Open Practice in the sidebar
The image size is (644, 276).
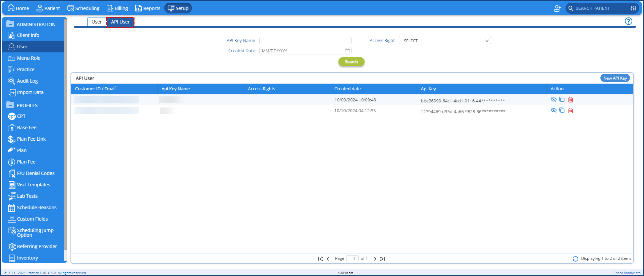coord(33,70)
